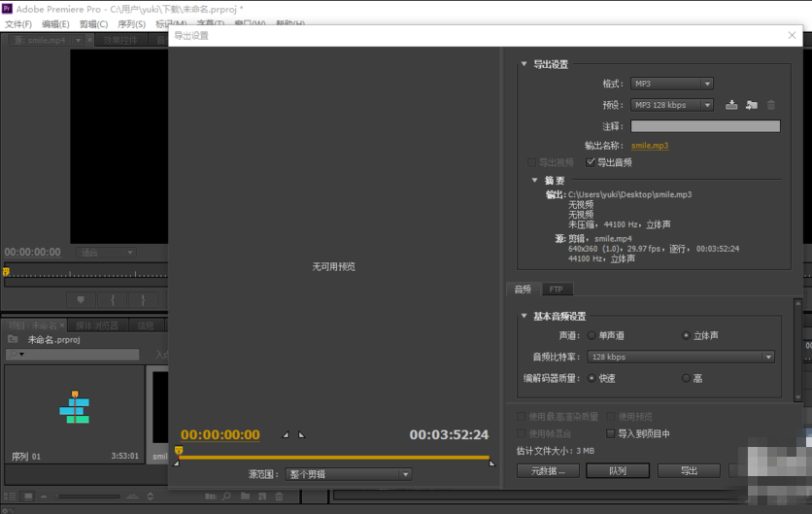Open the source range dropdown
This screenshot has height=514, width=812.
[348, 474]
